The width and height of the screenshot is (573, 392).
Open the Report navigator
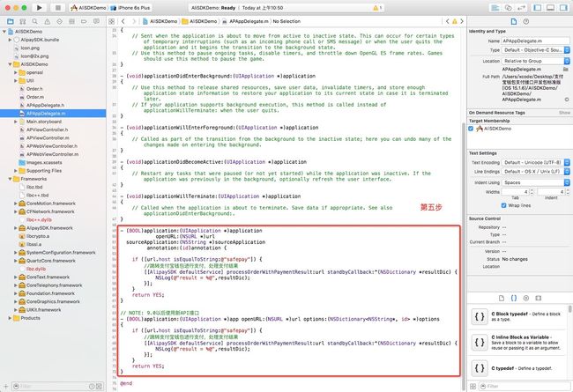[96, 21]
